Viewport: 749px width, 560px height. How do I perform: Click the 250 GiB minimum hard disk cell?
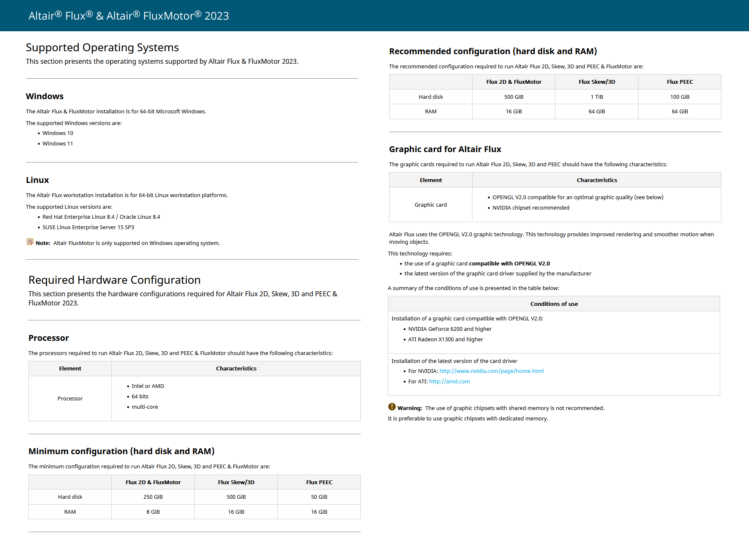[x=153, y=497]
